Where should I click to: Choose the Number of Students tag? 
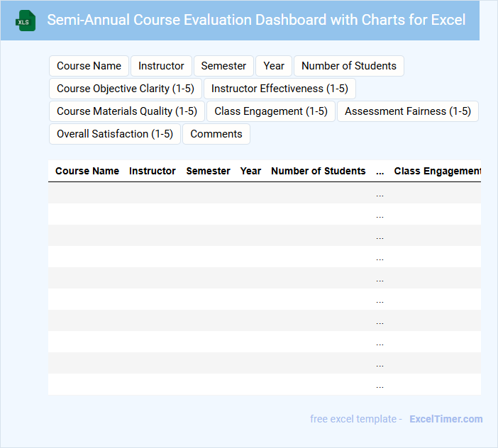click(349, 66)
